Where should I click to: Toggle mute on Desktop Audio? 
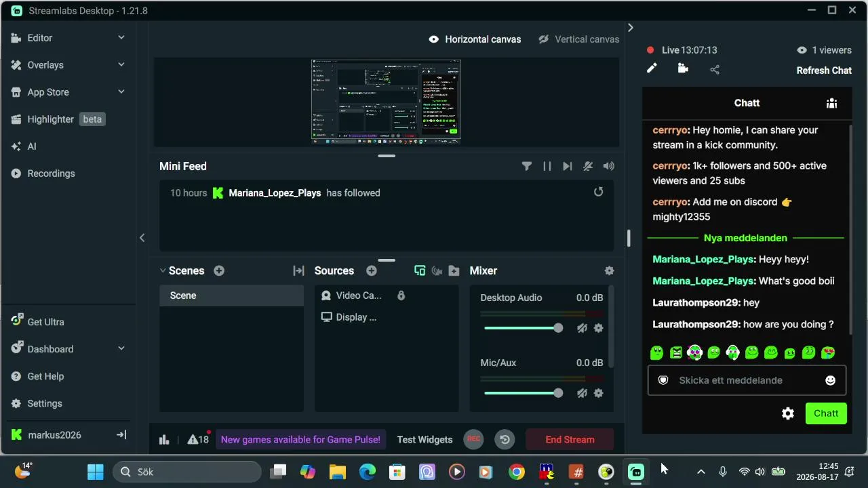tap(582, 328)
